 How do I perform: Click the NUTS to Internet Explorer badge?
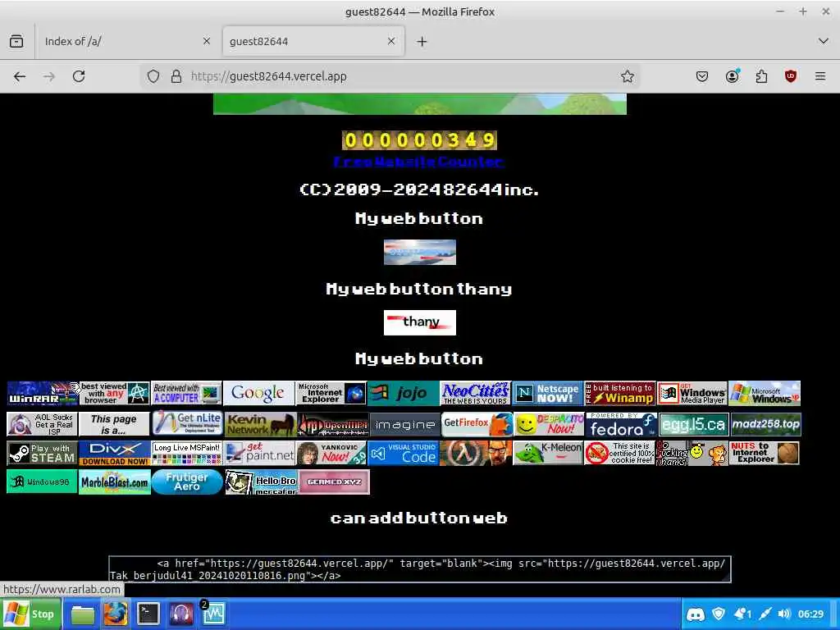(x=765, y=453)
